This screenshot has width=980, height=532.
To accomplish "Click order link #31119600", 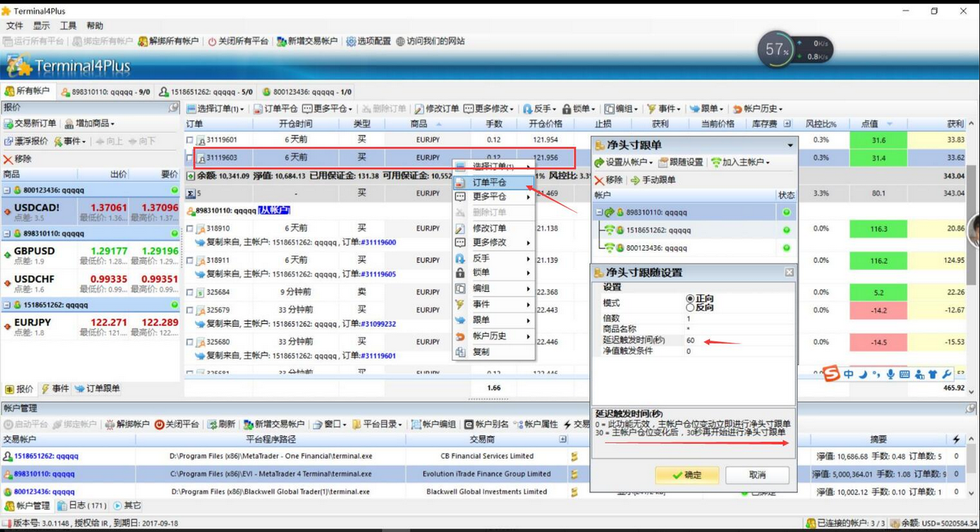I will (378, 242).
